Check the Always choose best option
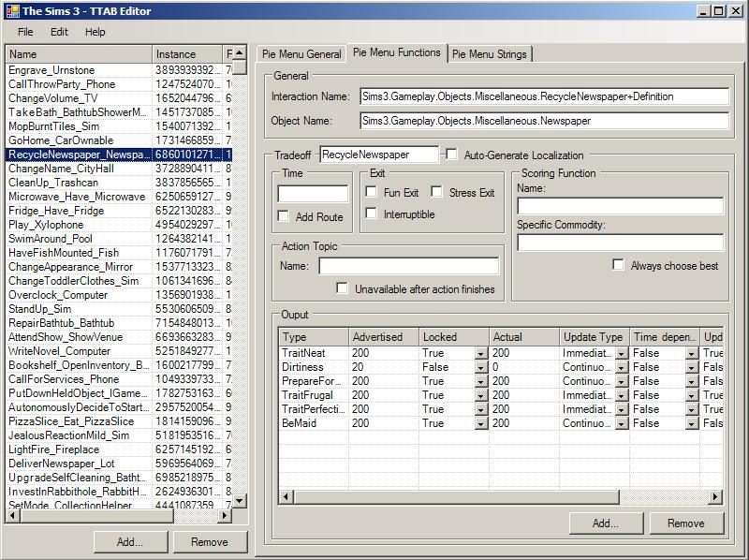This screenshot has width=749, height=560. (618, 265)
